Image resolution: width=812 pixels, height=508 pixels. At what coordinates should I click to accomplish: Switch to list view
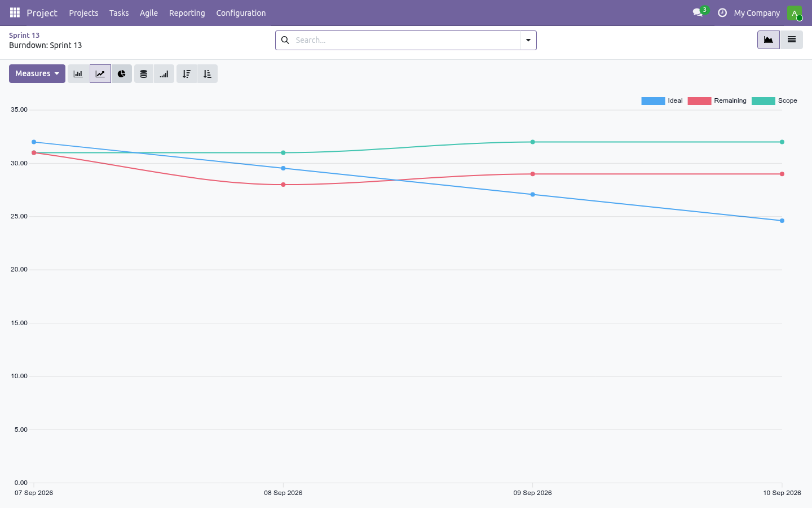tap(792, 40)
